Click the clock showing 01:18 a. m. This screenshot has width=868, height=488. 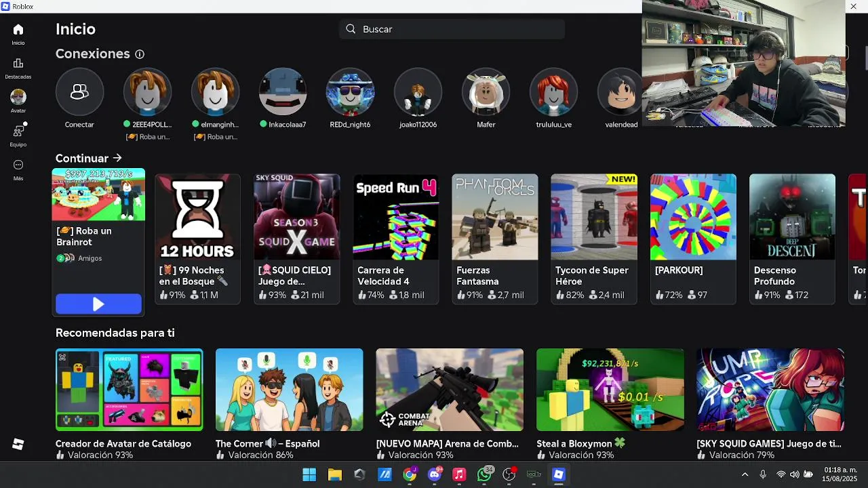[x=840, y=470]
